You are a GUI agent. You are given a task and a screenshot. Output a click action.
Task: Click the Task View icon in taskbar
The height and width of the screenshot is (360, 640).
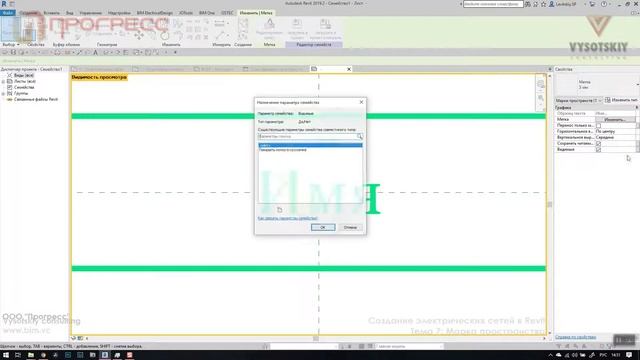coord(18,355)
